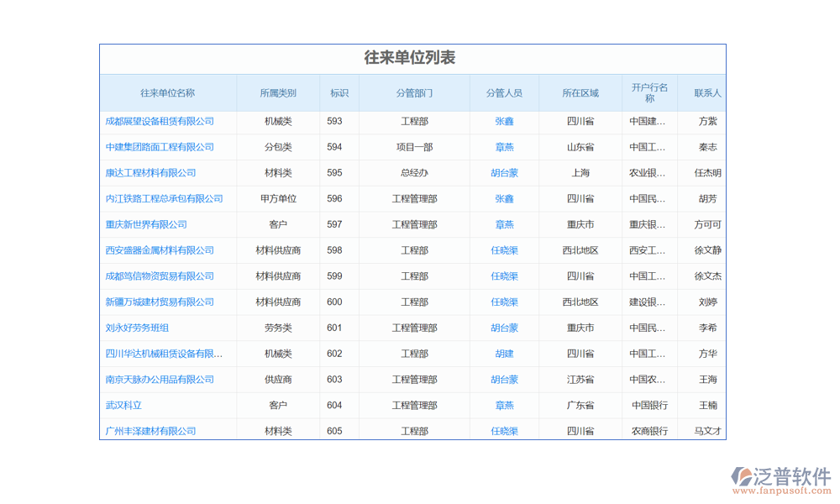Click the 往来单位列表 table title
This screenshot has width=840, height=504.
(x=410, y=58)
